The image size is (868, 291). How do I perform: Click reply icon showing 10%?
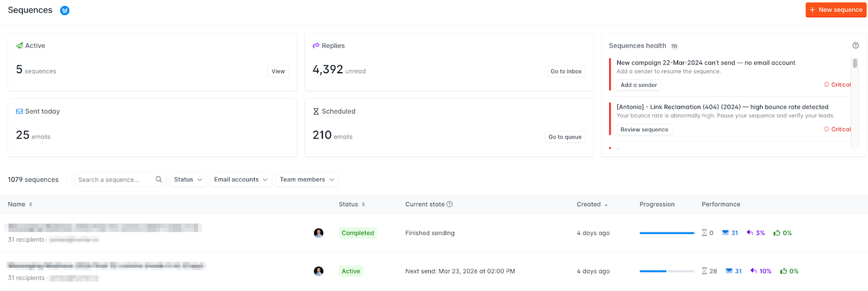click(754, 270)
